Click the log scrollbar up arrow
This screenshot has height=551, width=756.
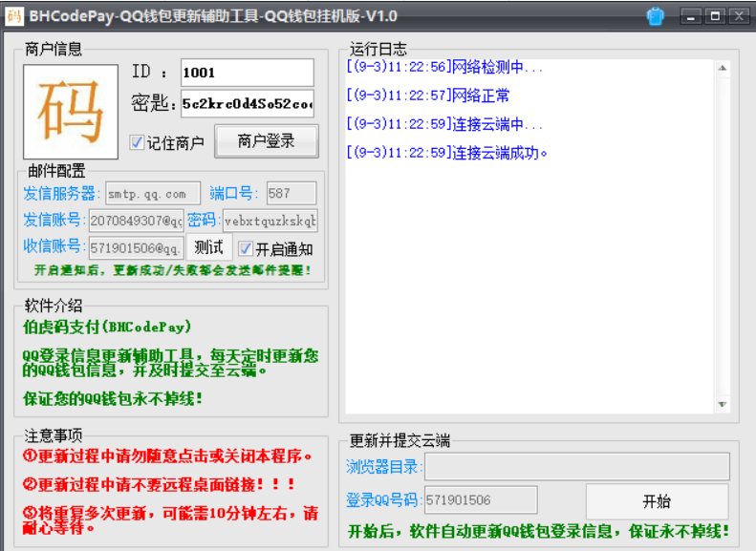tap(723, 68)
